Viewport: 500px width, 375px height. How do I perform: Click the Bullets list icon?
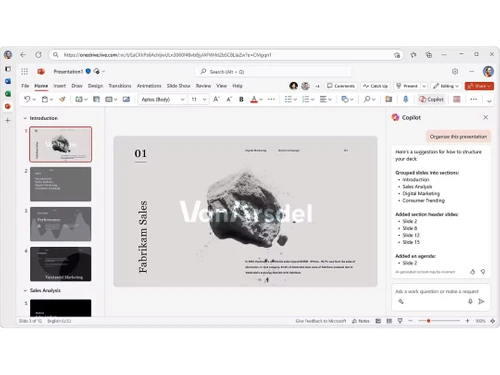tap(288, 99)
